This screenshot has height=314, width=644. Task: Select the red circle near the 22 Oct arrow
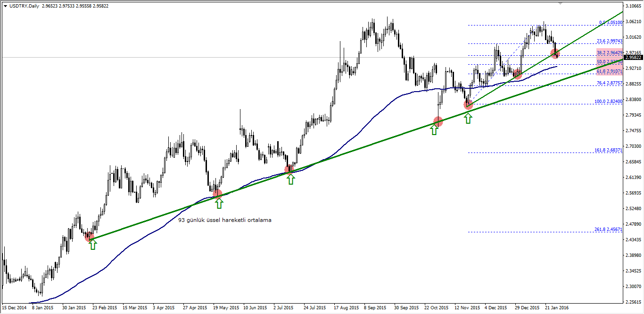[437, 120]
